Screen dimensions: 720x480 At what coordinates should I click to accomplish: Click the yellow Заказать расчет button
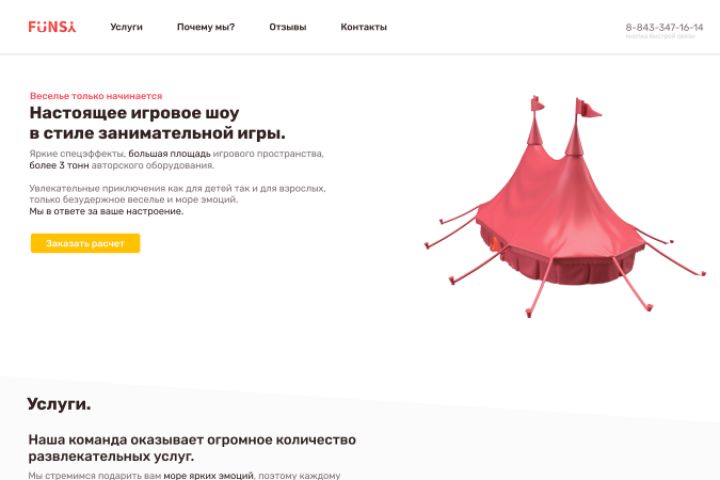(85, 243)
